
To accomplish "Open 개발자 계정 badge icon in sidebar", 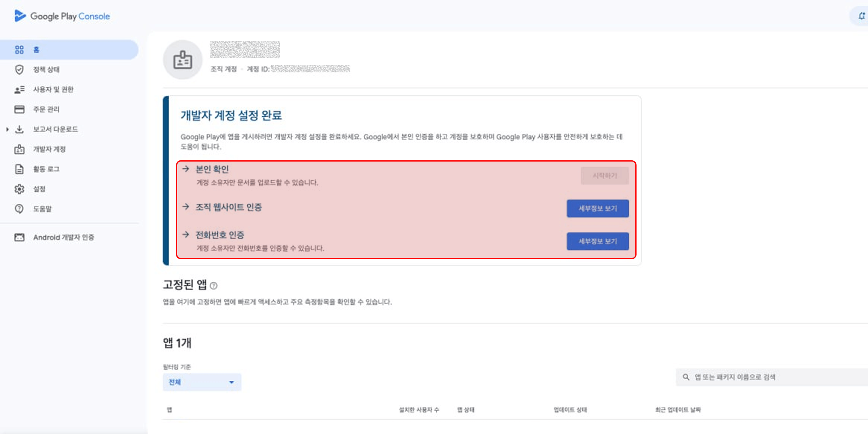I will pos(19,149).
